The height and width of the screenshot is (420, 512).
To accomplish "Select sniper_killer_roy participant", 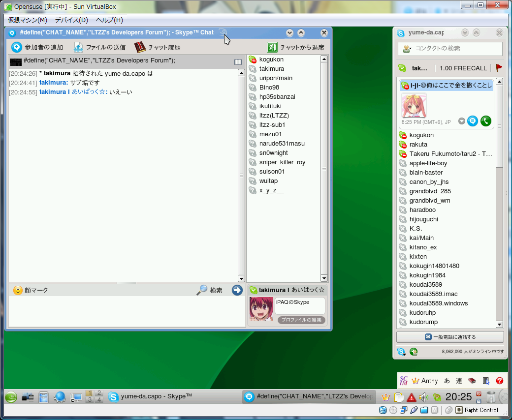I will click(x=284, y=162).
